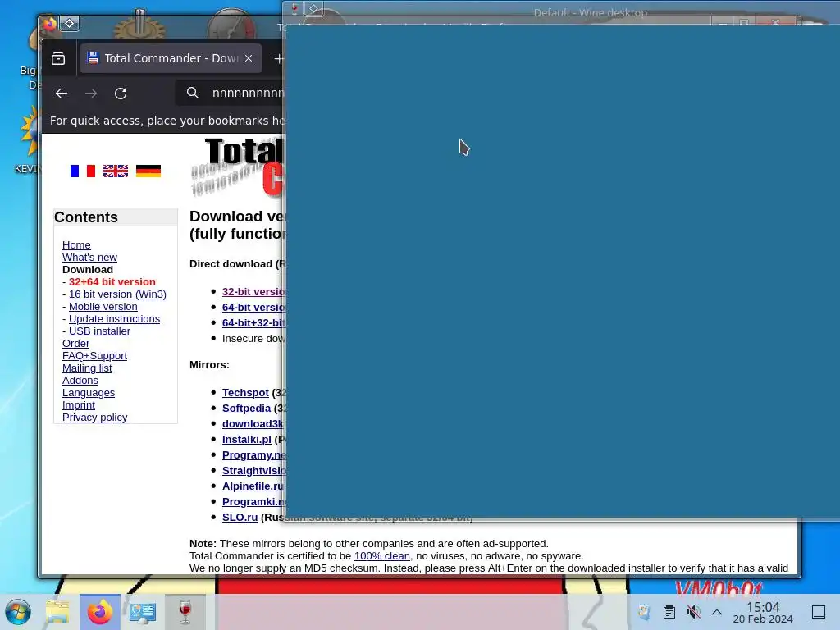Click the Wine desktop window's titlebar pin icon

[x=314, y=8]
